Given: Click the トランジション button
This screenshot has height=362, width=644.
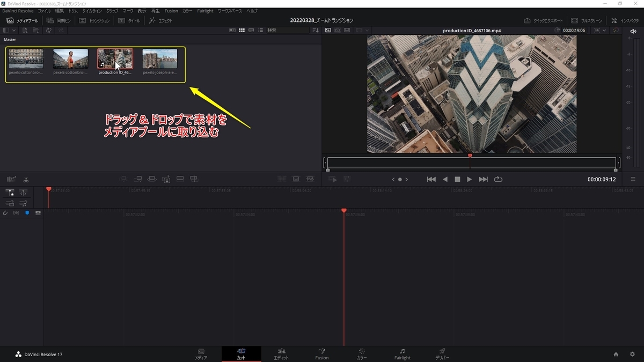Looking at the screenshot, I should click(94, 20).
